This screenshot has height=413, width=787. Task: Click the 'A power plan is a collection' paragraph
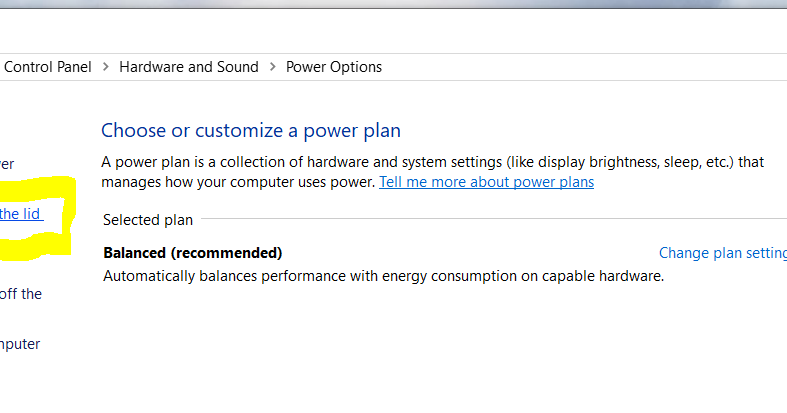point(433,172)
